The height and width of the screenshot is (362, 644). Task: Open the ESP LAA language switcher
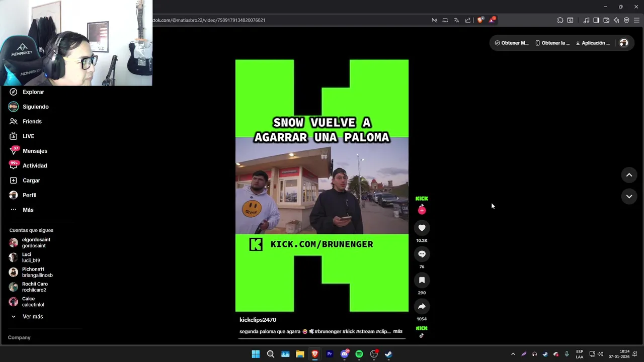[580, 354]
